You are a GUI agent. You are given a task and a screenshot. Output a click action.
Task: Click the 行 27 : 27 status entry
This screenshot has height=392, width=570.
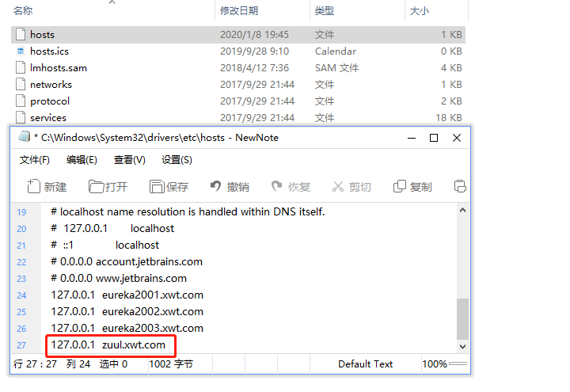click(35, 364)
